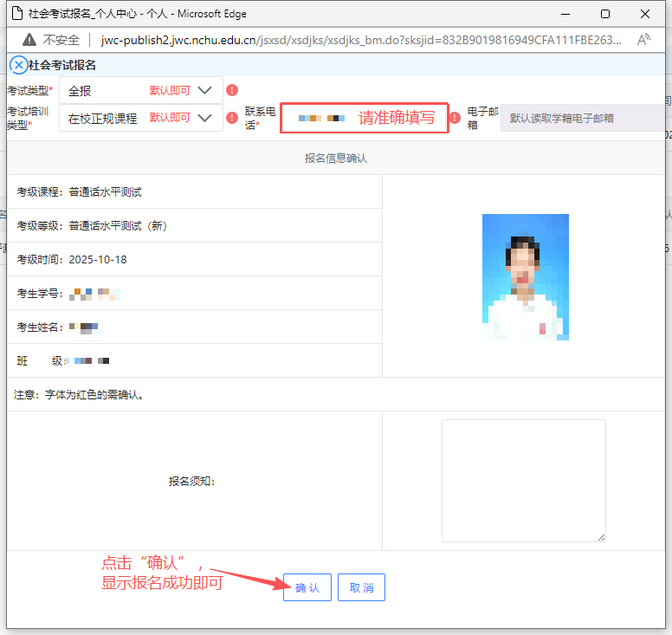
Task: Click the 报名须知： label
Action: click(191, 481)
